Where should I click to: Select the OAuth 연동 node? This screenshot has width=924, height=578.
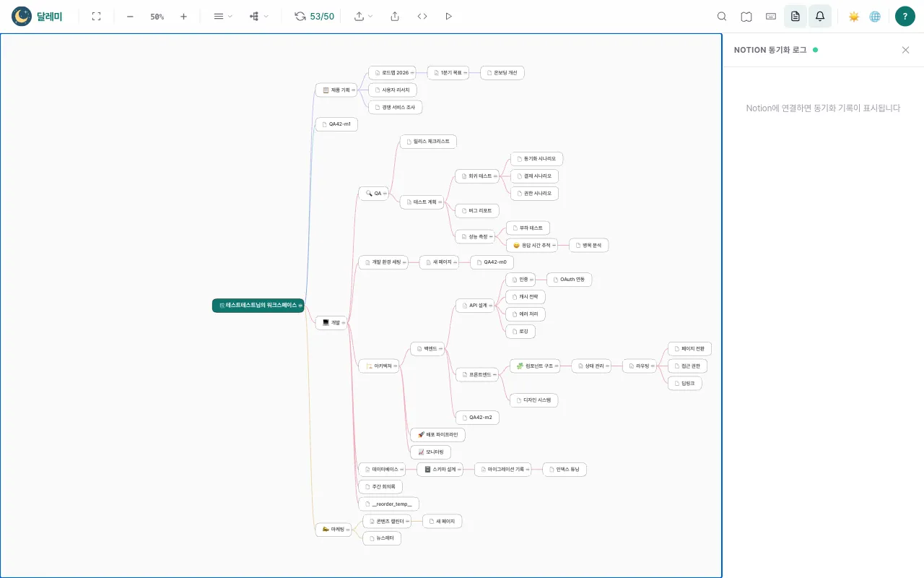click(x=570, y=280)
